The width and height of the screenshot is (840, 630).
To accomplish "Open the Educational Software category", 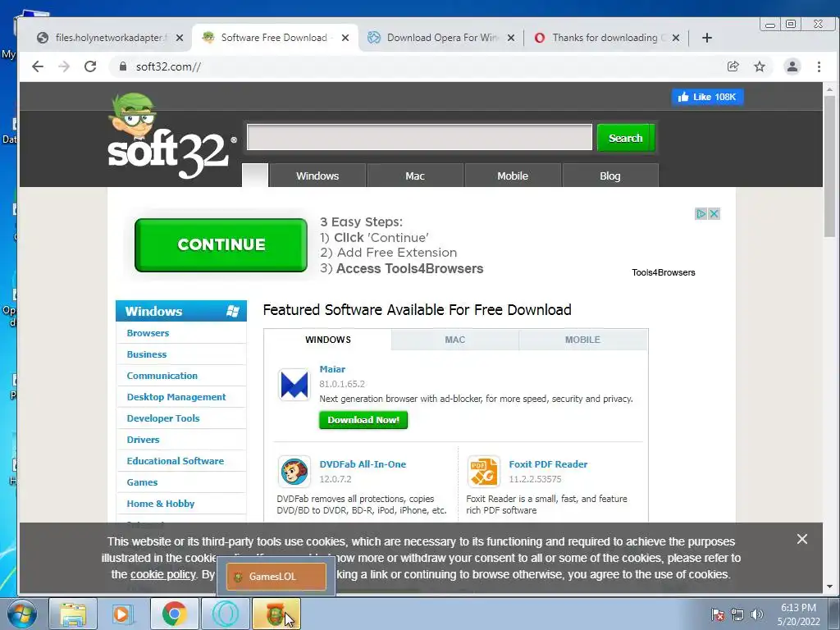I will pyautogui.click(x=176, y=461).
